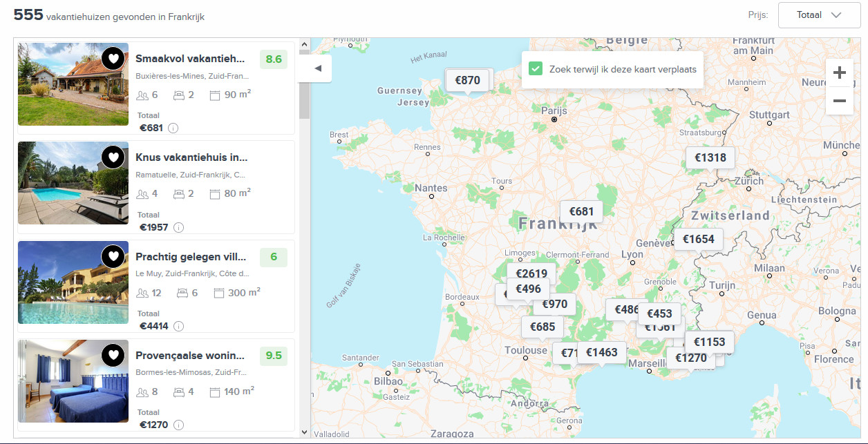Select the €870 map price marker

pos(467,80)
